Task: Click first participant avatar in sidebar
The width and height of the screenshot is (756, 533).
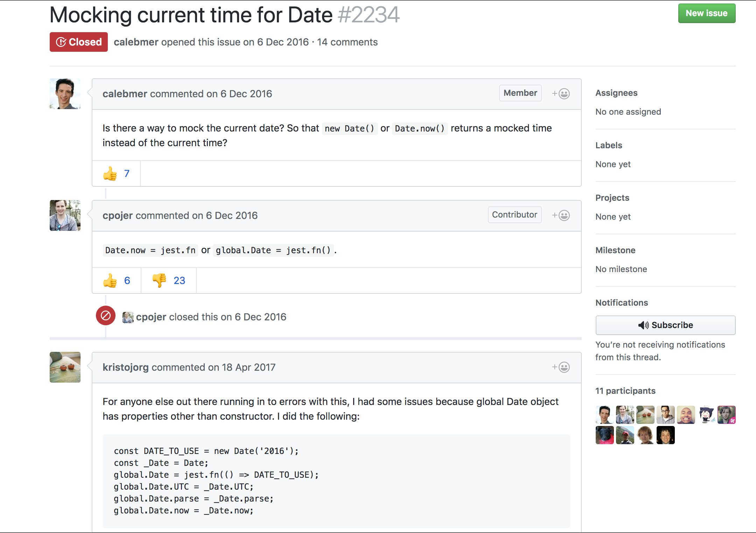Action: (x=604, y=415)
